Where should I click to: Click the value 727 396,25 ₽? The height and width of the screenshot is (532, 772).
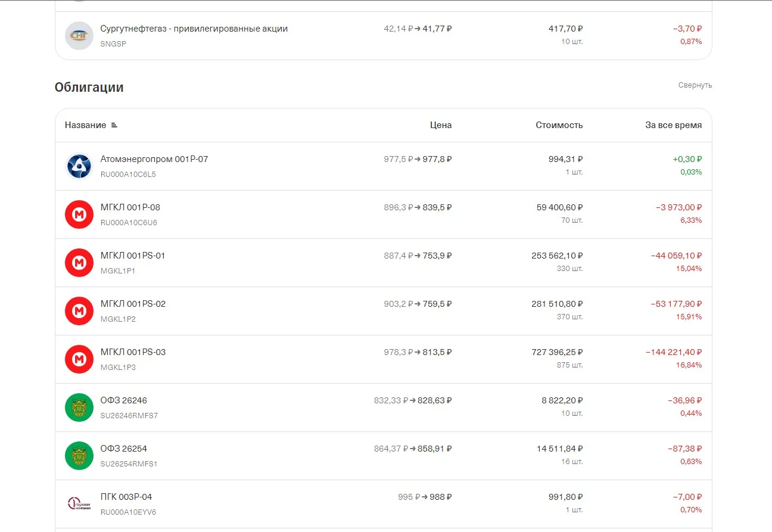pyautogui.click(x=558, y=352)
